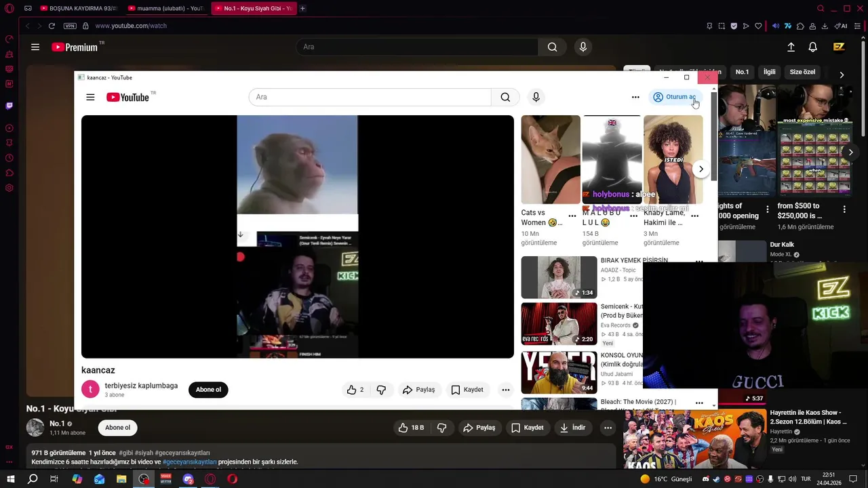The image size is (868, 488).
Task: Open the Bleach: The Movie (2027) link
Action: [638, 402]
